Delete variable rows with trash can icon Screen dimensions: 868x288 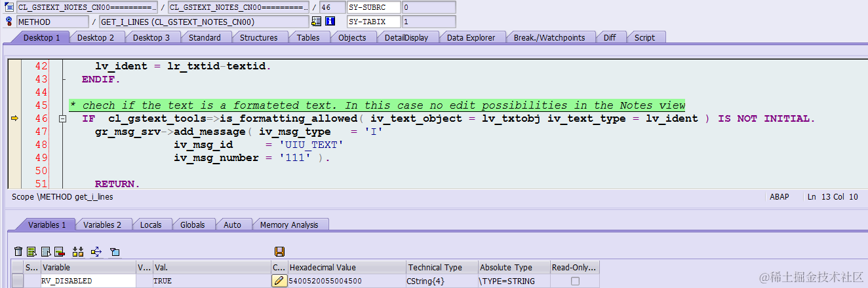(x=18, y=251)
